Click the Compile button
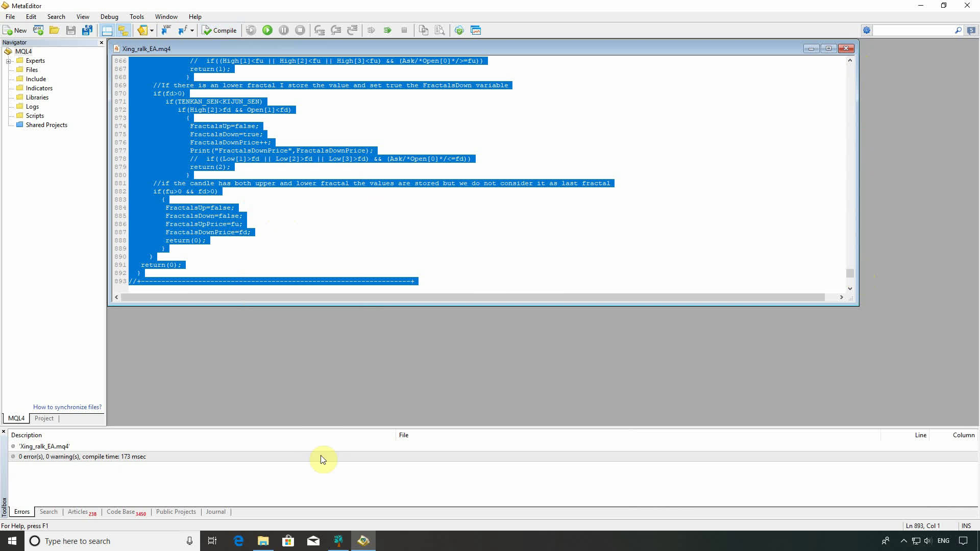980x551 pixels. (x=219, y=31)
